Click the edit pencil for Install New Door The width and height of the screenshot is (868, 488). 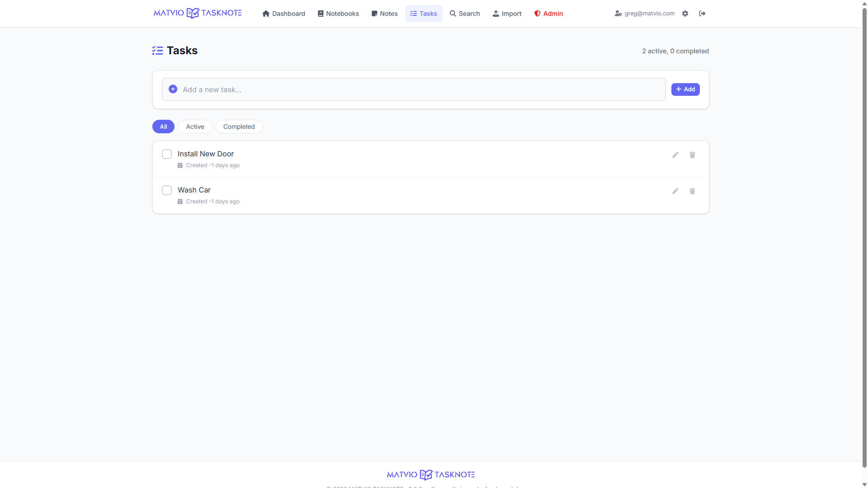675,155
